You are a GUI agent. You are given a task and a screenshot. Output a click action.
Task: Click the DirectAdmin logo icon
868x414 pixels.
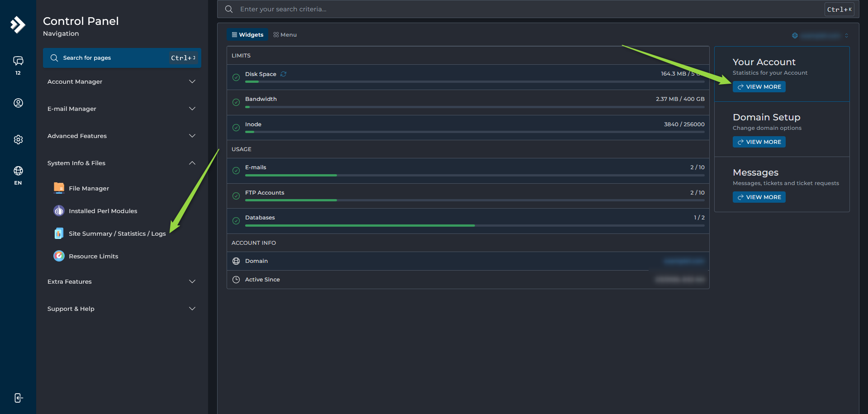tap(18, 24)
